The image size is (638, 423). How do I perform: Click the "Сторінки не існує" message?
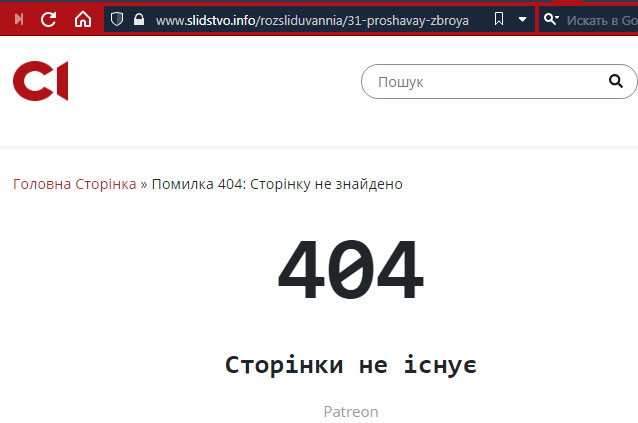351,364
